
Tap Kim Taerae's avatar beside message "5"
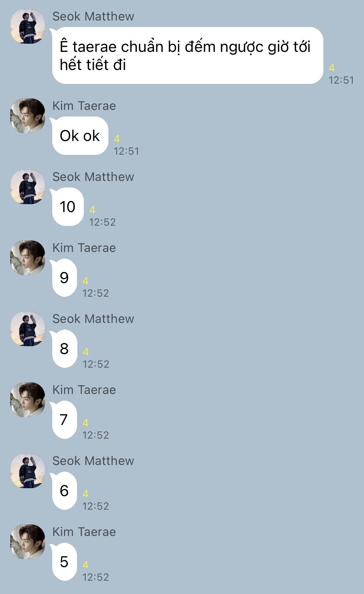coord(28,542)
